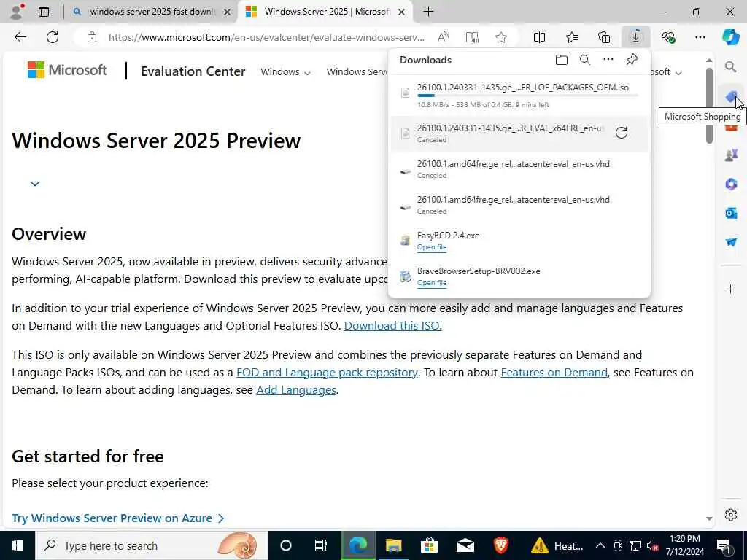Screen dimensions: 747x560
Task: Open the Heat warning taskbar widget
Action: 557,545
